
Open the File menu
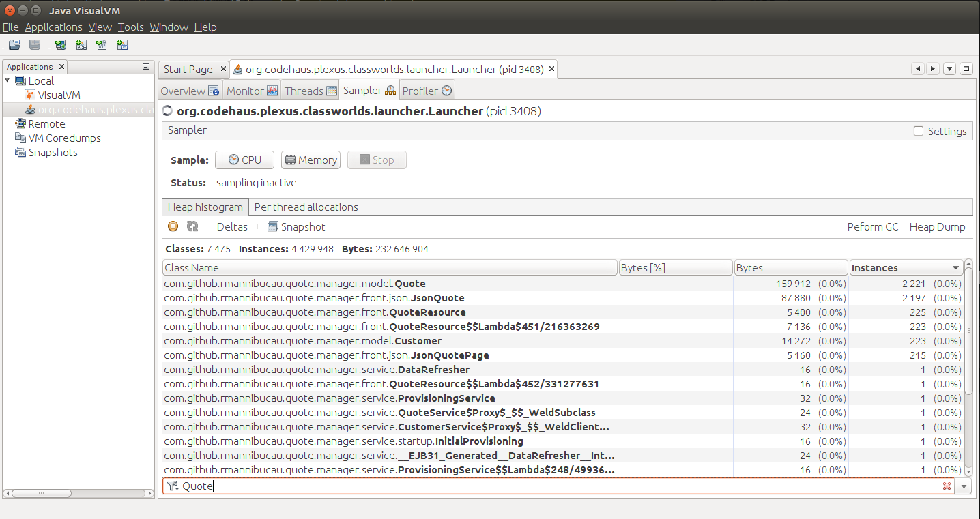coord(10,27)
